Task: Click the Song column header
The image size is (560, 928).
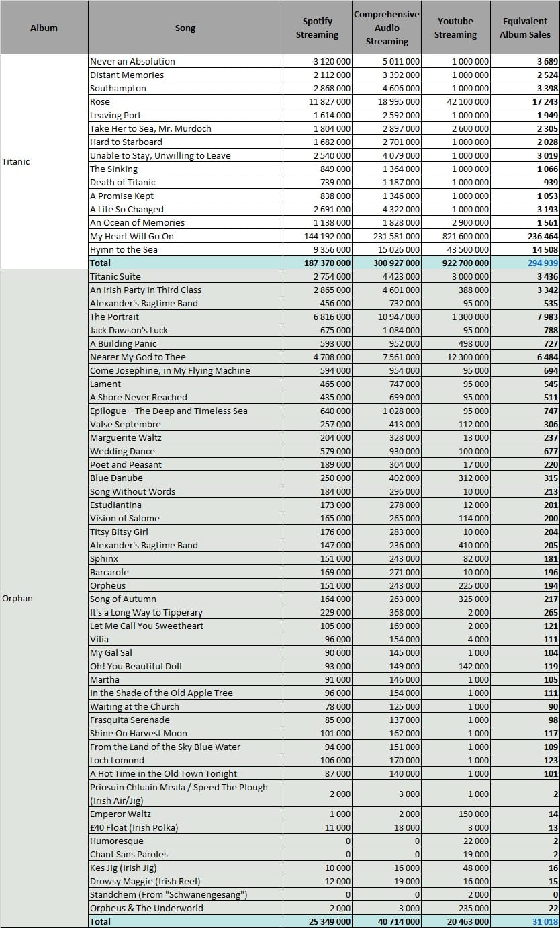Action: coord(185,28)
